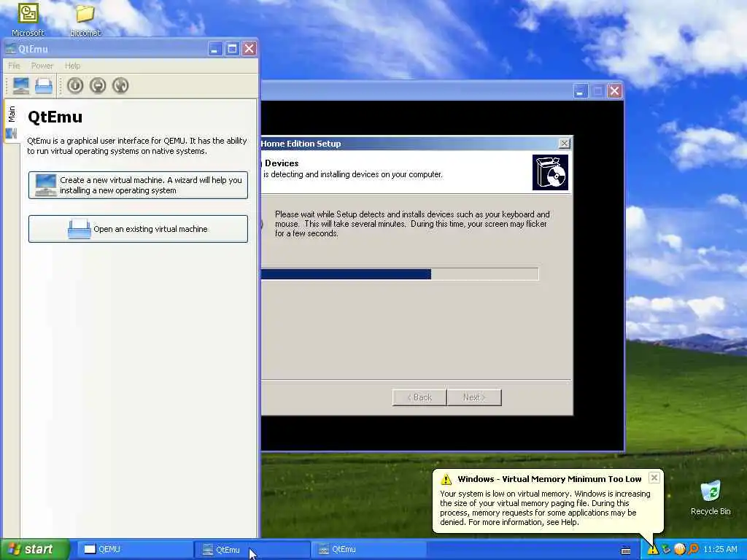Click the 11:25 AM clock

coord(720,550)
